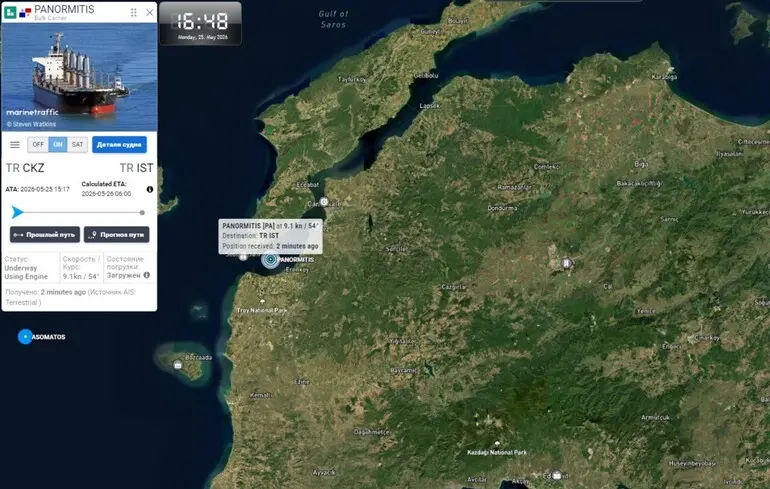Click the info icon beside Загружен load status
The image size is (770, 489).
click(x=146, y=275)
